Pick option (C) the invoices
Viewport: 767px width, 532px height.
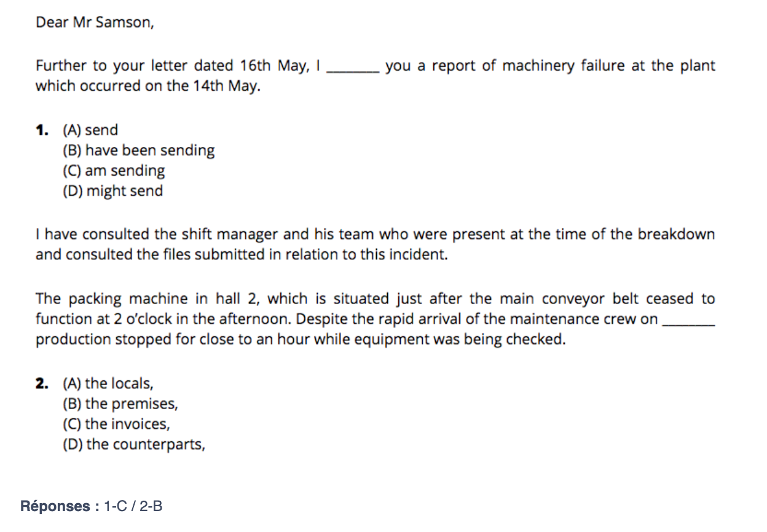(117, 424)
